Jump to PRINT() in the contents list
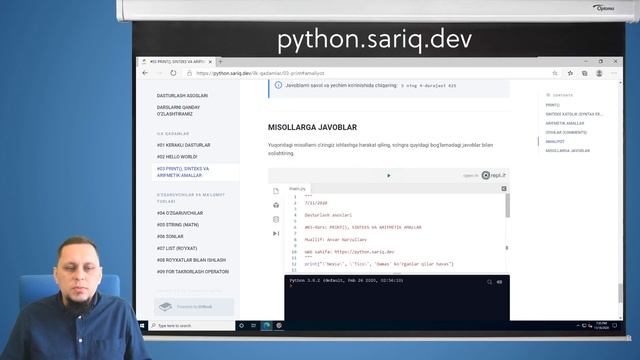Image resolution: width=640 pixels, height=360 pixels. [553, 105]
